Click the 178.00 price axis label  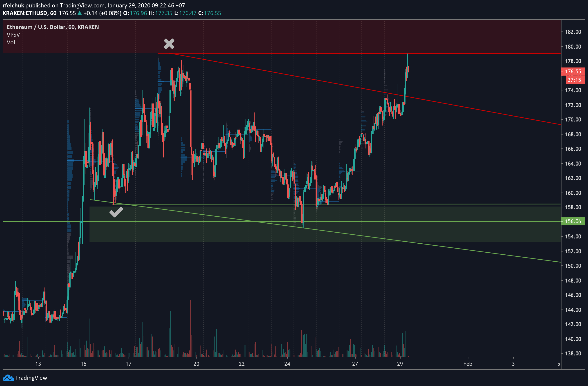pos(573,61)
